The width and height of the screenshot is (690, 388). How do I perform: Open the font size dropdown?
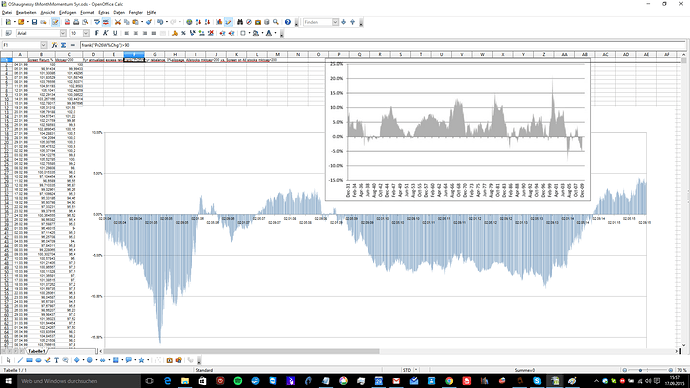(86, 33)
